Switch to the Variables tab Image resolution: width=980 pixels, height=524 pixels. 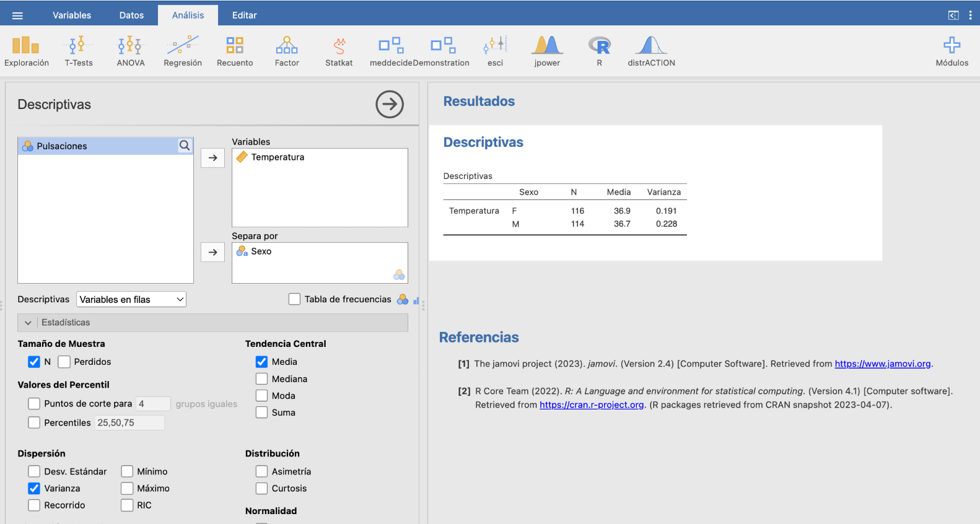[x=72, y=15]
